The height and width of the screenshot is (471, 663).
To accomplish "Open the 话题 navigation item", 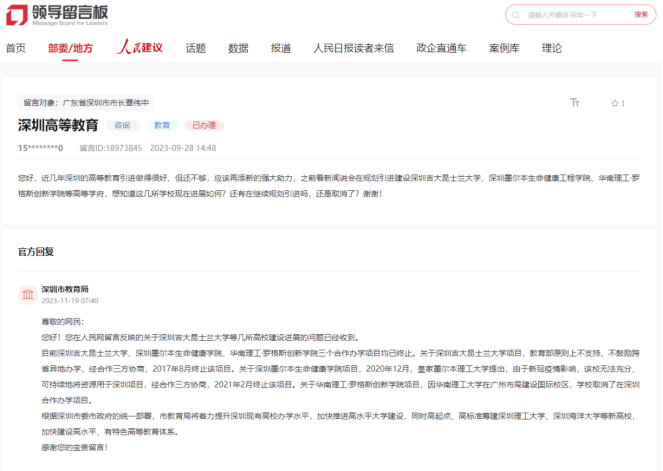I will [x=195, y=48].
